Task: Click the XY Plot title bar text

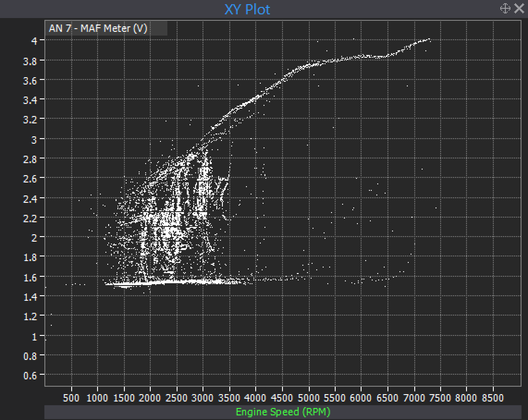Action: coord(247,9)
